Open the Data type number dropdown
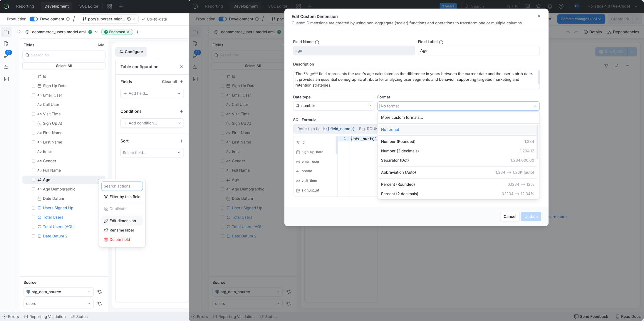 click(x=333, y=106)
